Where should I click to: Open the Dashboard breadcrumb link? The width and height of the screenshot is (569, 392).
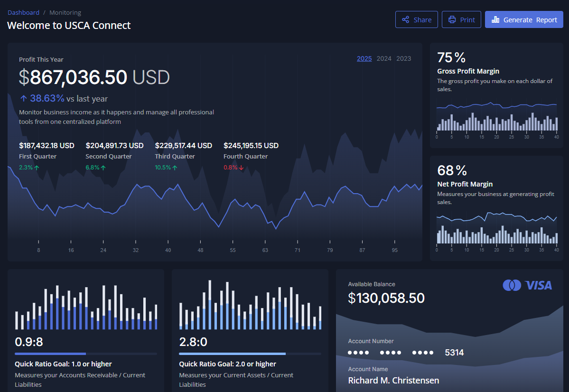click(x=23, y=12)
